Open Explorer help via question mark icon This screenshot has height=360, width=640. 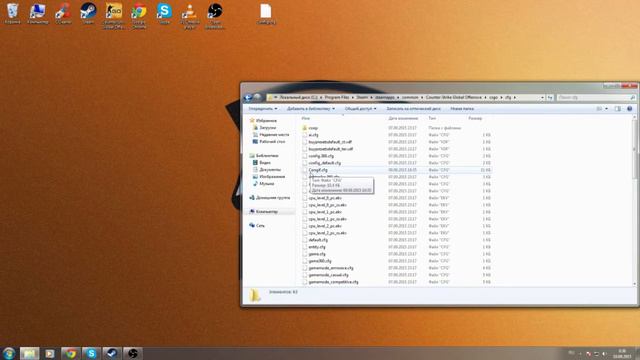point(629,109)
